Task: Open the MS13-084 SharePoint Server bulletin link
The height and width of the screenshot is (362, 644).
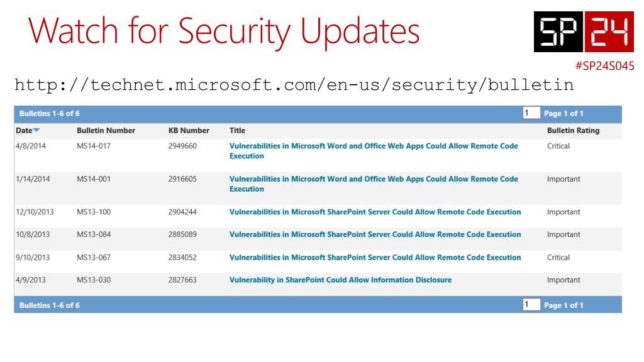Action: [x=375, y=234]
